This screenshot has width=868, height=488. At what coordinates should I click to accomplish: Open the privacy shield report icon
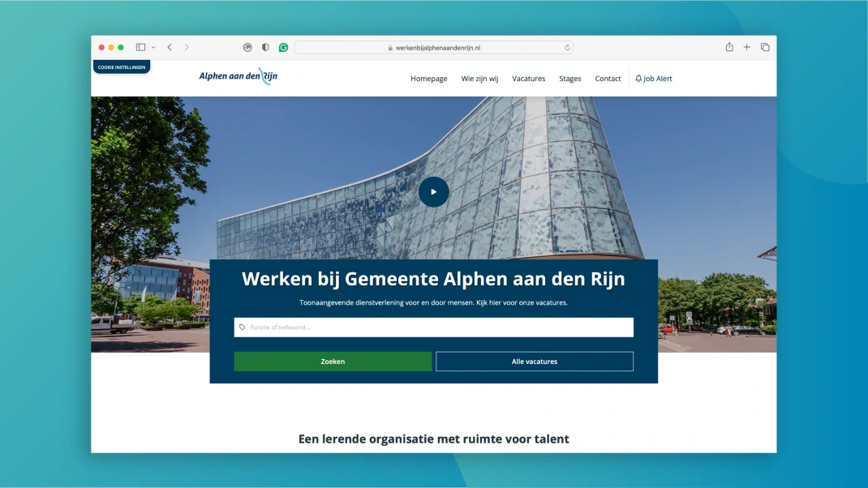point(266,48)
